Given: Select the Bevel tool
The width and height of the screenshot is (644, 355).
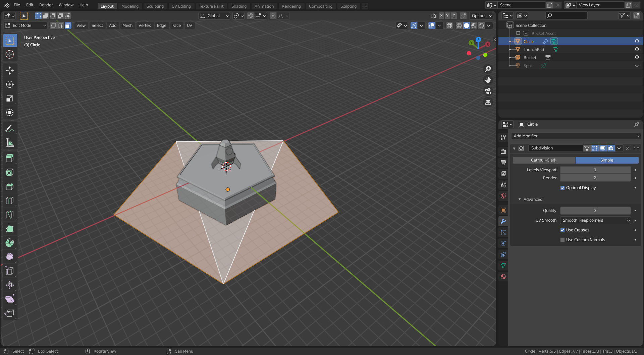Looking at the screenshot, I should pos(10,186).
